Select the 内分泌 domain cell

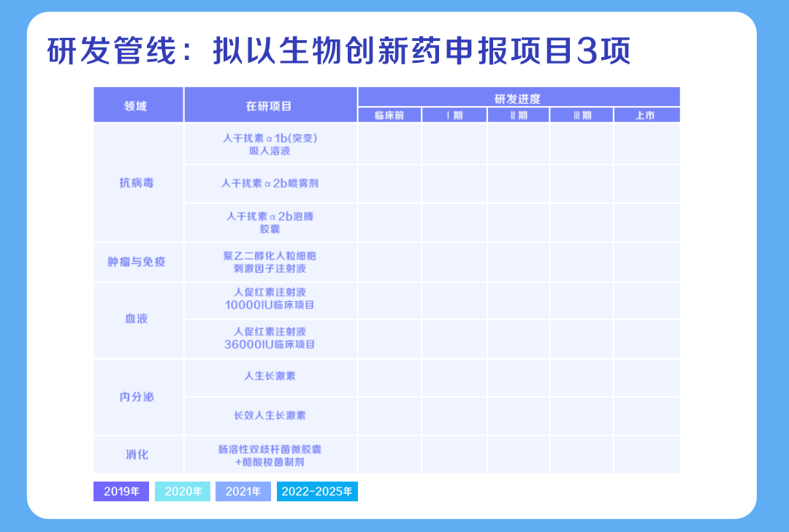point(138,397)
